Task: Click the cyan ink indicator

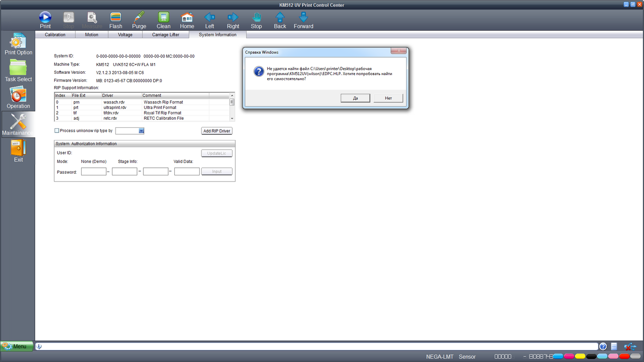Action: click(558, 356)
